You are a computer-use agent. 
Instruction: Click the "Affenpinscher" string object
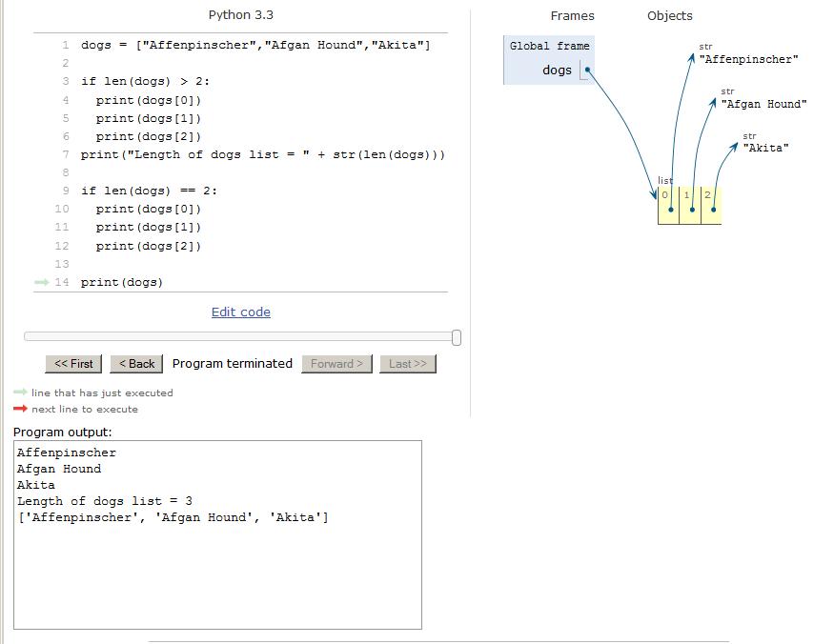point(748,59)
